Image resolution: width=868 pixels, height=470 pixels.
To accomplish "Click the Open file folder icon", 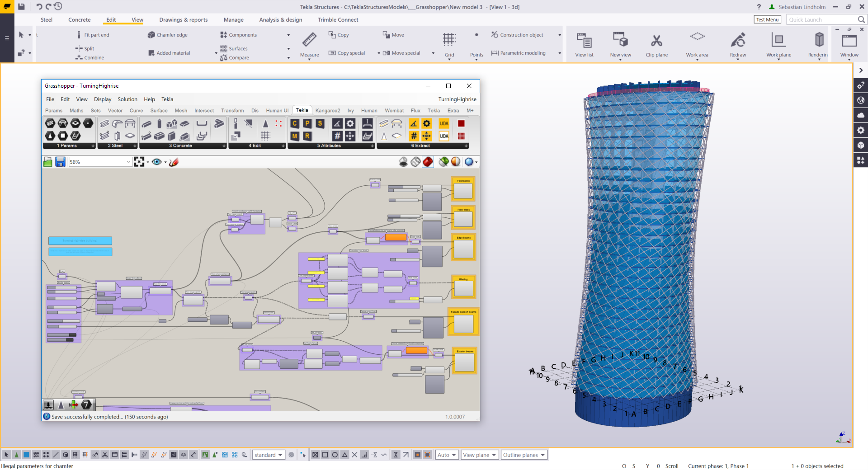I will [48, 162].
